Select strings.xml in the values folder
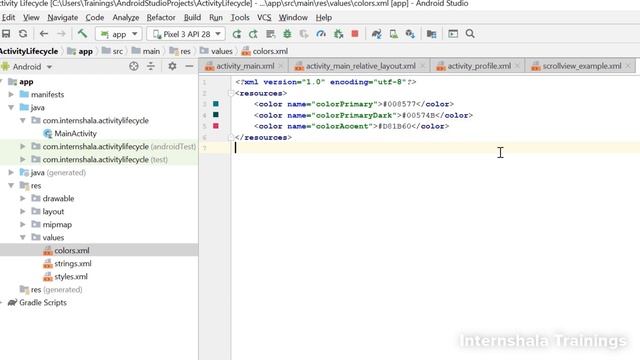The image size is (640, 360). (x=73, y=264)
